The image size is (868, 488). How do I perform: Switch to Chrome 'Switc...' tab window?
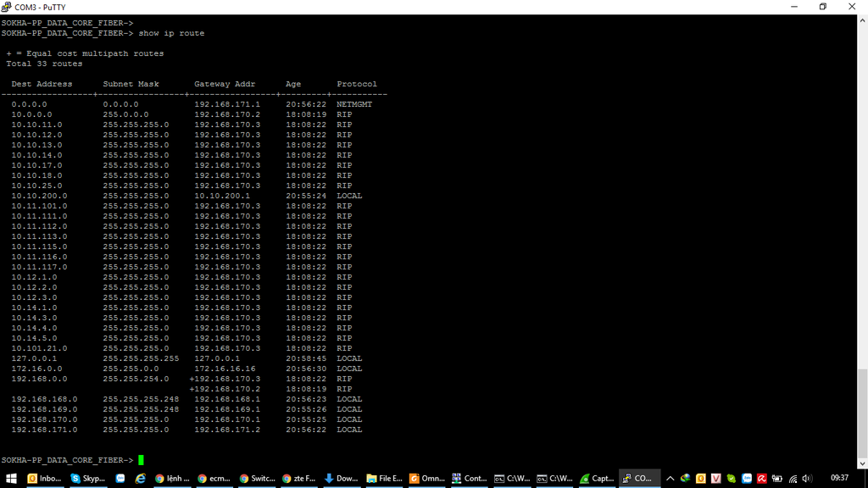point(257,479)
